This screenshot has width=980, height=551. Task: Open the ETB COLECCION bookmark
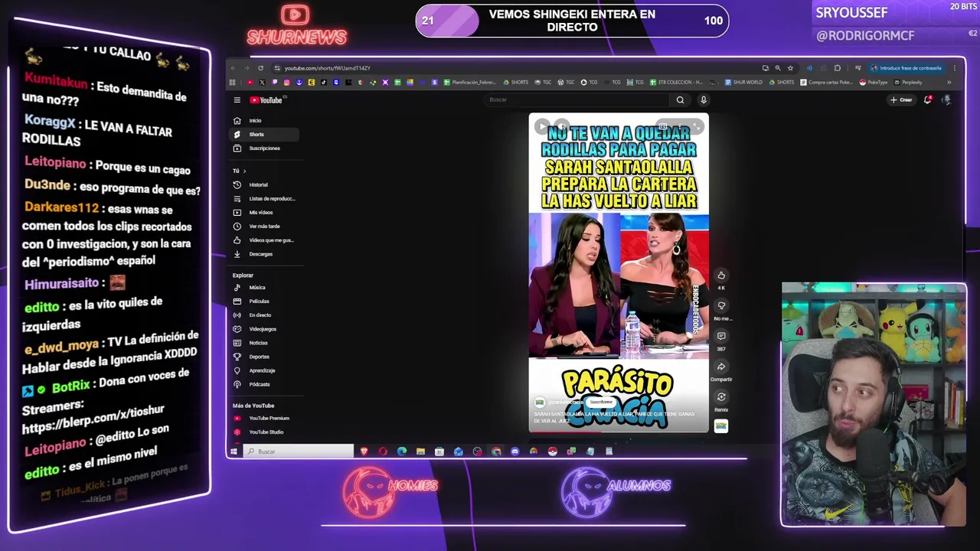[675, 82]
